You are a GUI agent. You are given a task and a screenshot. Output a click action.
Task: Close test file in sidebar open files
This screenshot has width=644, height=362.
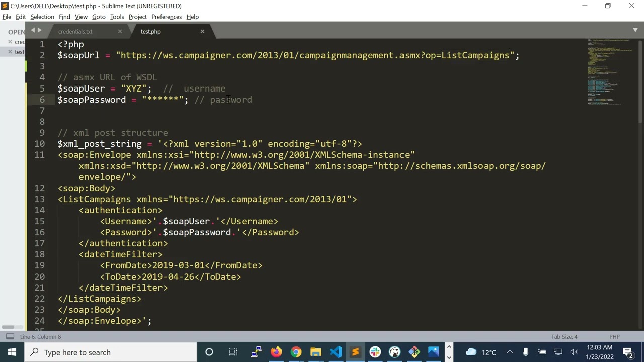pyautogui.click(x=10, y=52)
